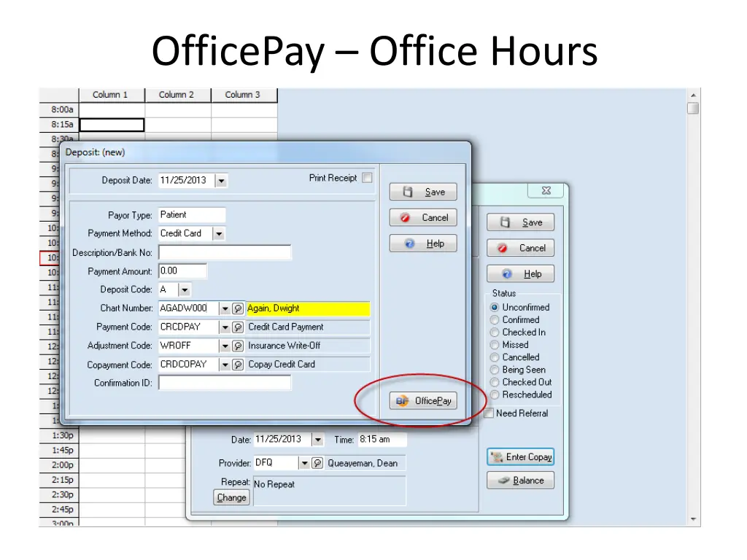Search Payment Code with the magnifier icon

238,327
